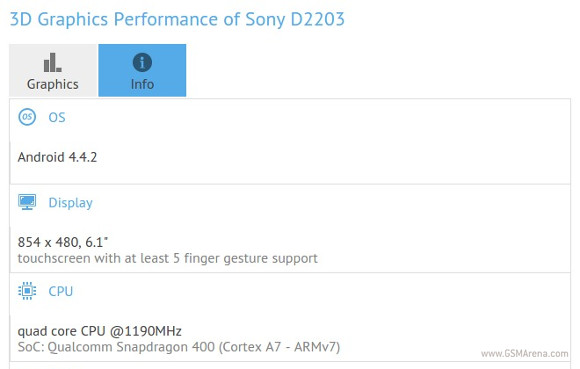Click the 3D Graphics Performance page title
The height and width of the screenshot is (369, 580).
[177, 19]
